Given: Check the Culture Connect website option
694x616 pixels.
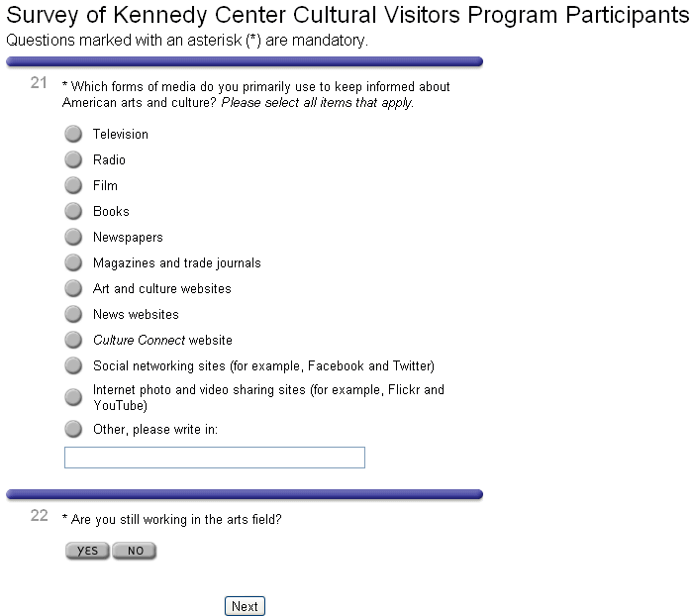Looking at the screenshot, I should 73,340.
